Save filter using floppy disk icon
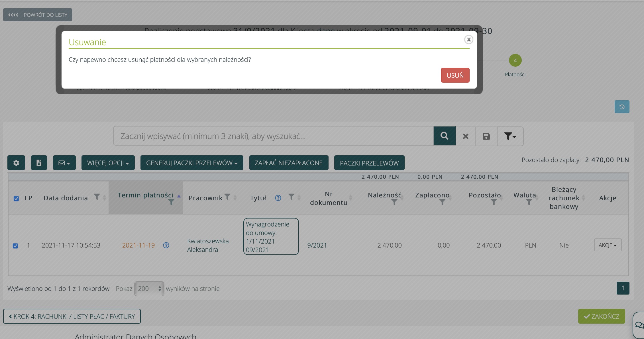 [486, 136]
